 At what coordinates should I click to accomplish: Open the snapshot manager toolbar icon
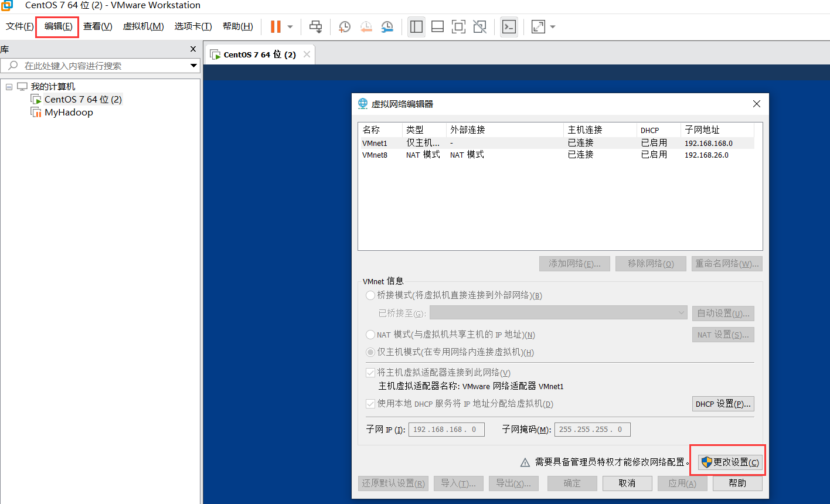click(387, 27)
